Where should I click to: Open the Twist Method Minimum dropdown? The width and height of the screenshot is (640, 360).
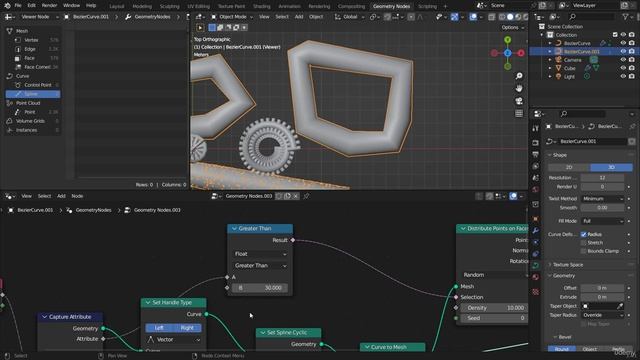click(602, 199)
